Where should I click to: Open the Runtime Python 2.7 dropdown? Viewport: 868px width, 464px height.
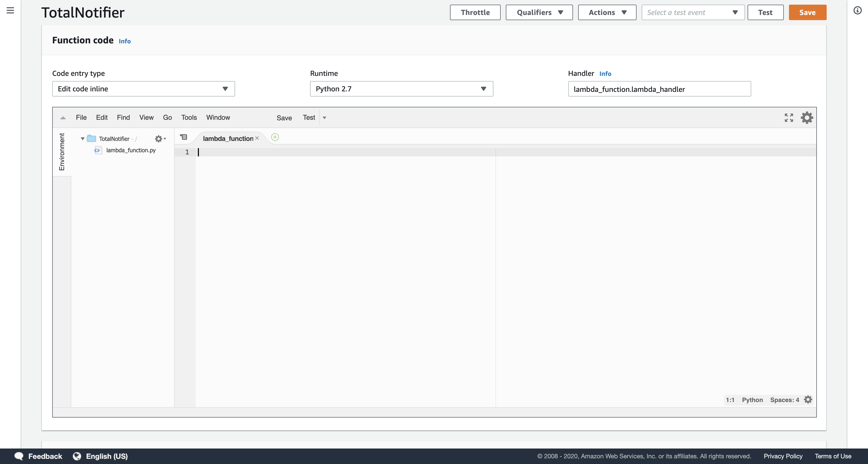click(x=401, y=89)
